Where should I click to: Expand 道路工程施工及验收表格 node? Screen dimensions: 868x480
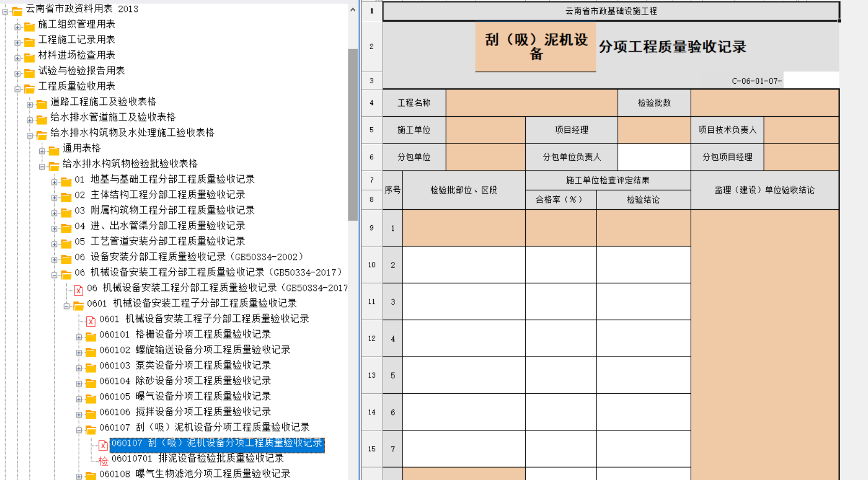coord(29,104)
